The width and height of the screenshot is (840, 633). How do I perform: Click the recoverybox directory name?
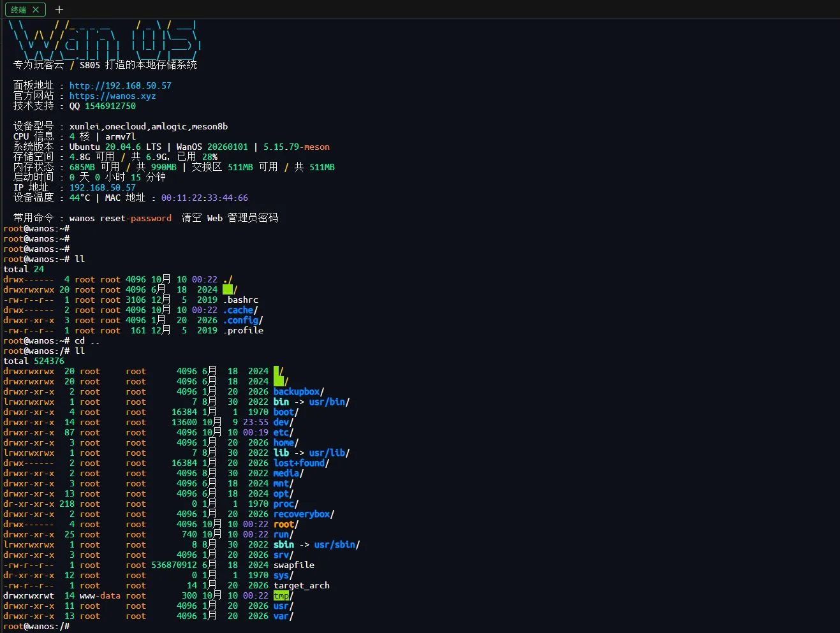coord(302,514)
